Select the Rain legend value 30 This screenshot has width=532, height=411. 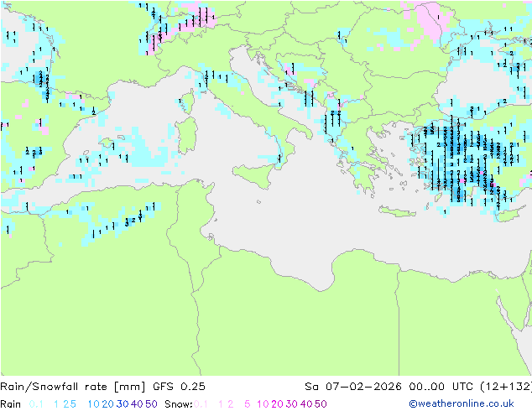[x=123, y=404]
